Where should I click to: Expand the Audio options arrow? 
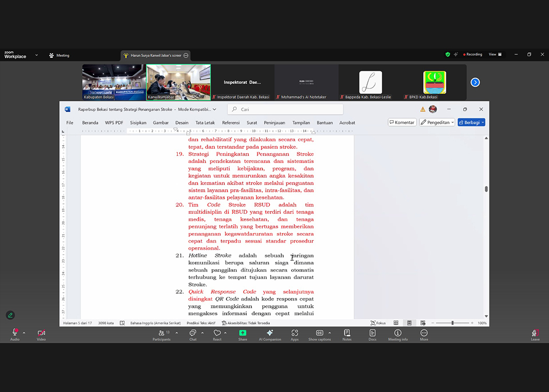pyautogui.click(x=24, y=332)
